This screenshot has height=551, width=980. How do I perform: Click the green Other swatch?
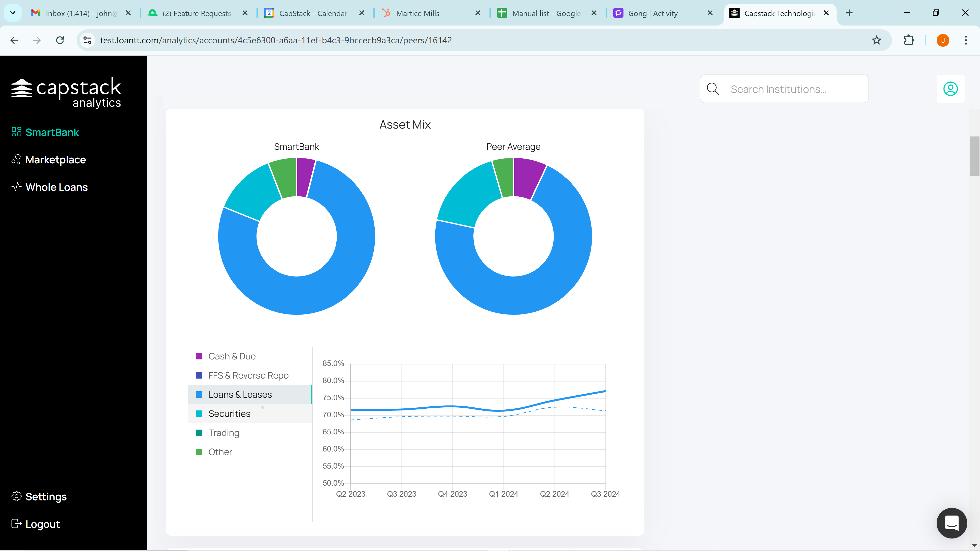[199, 452]
